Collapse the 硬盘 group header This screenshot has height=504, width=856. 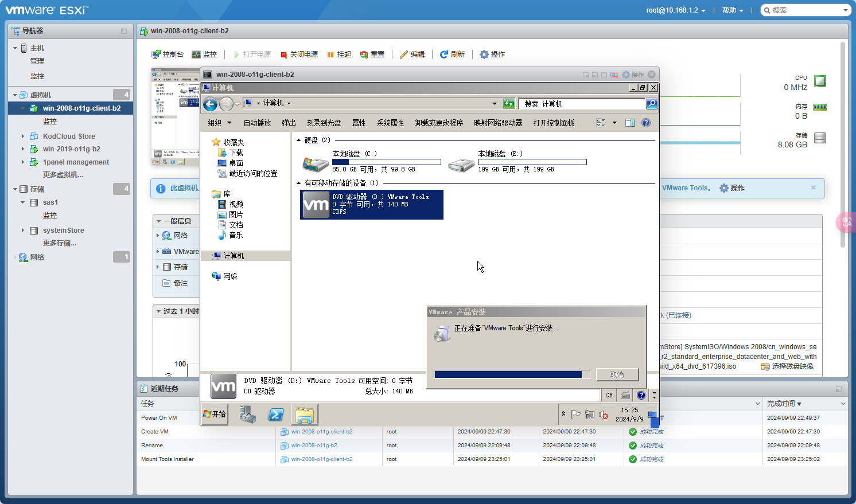298,140
